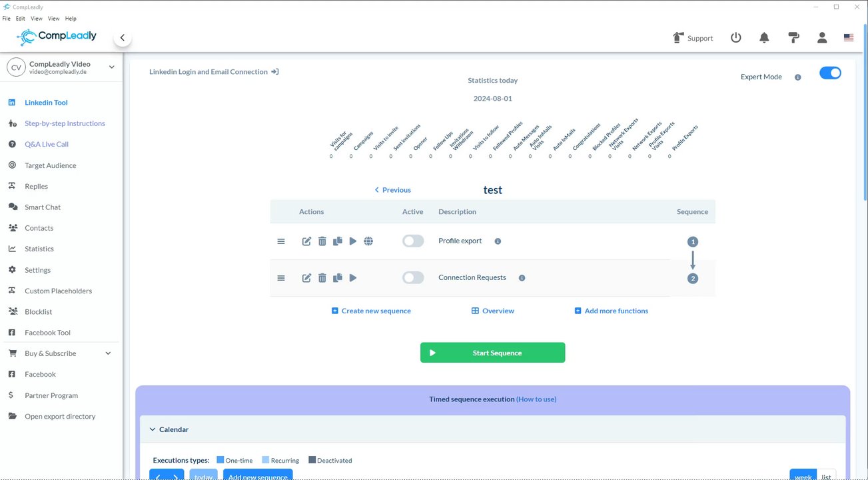Edit the Profile export step
The height and width of the screenshot is (480, 868).
[x=306, y=241]
